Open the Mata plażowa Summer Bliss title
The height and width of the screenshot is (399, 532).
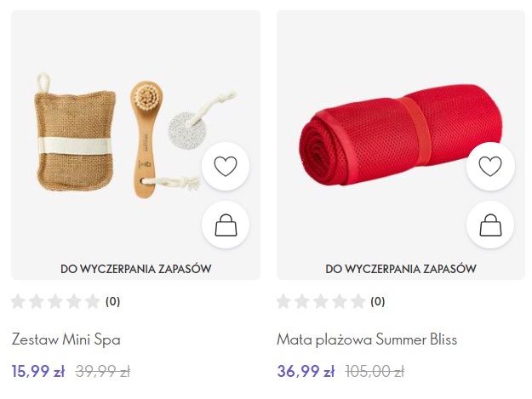(x=367, y=339)
